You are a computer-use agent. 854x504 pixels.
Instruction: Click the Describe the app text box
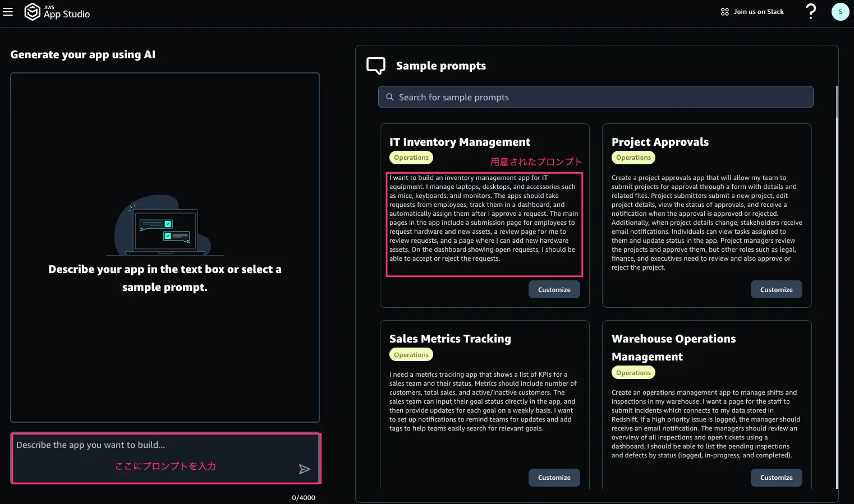pyautogui.click(x=166, y=458)
